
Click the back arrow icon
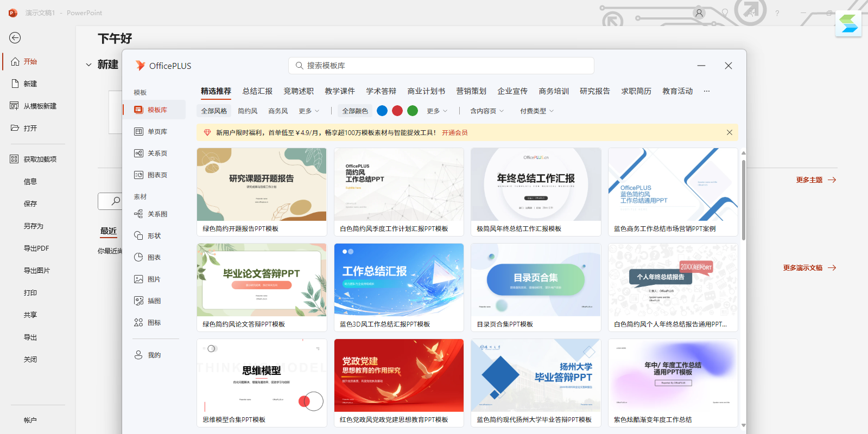pos(15,37)
